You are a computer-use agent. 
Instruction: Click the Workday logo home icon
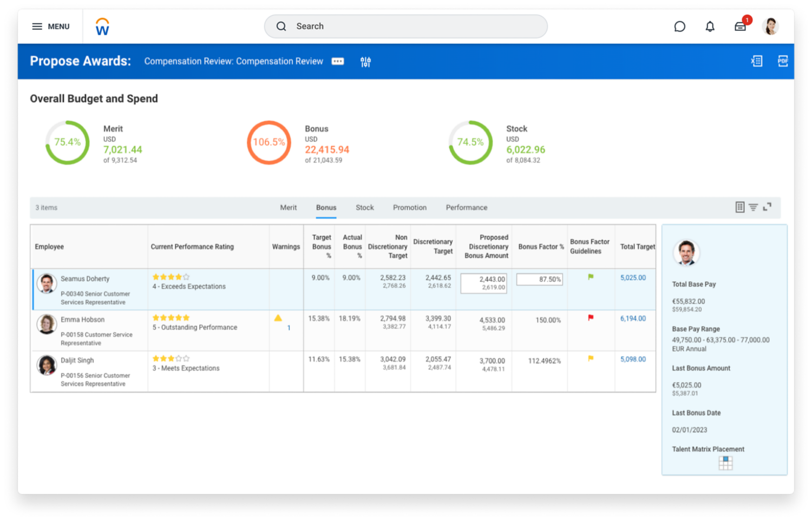click(102, 27)
